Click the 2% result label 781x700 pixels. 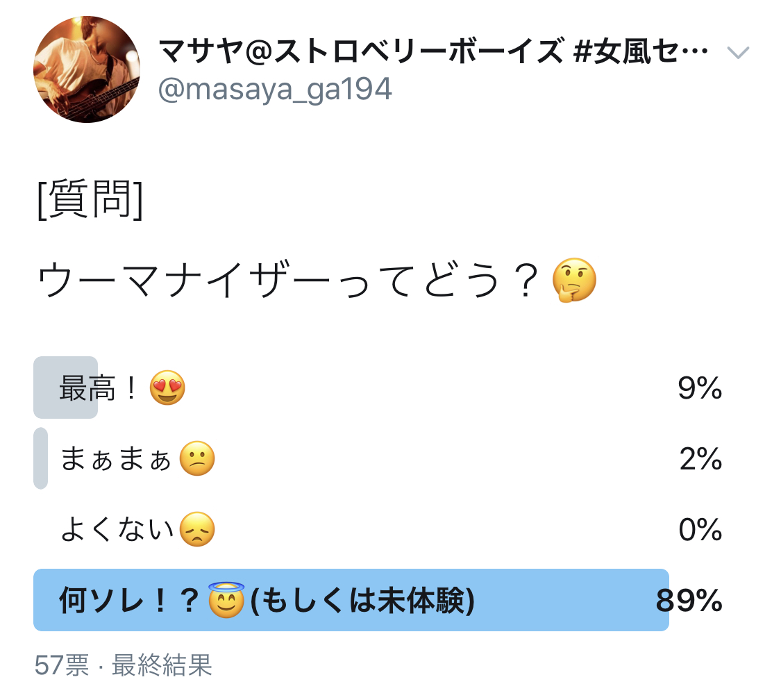click(700, 459)
